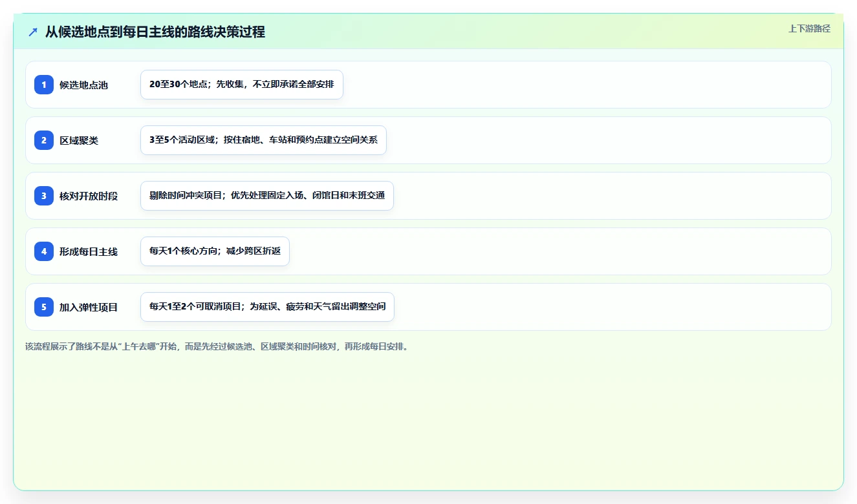Click the 剔除时间冲突项目 description box
857x504 pixels.
click(267, 196)
